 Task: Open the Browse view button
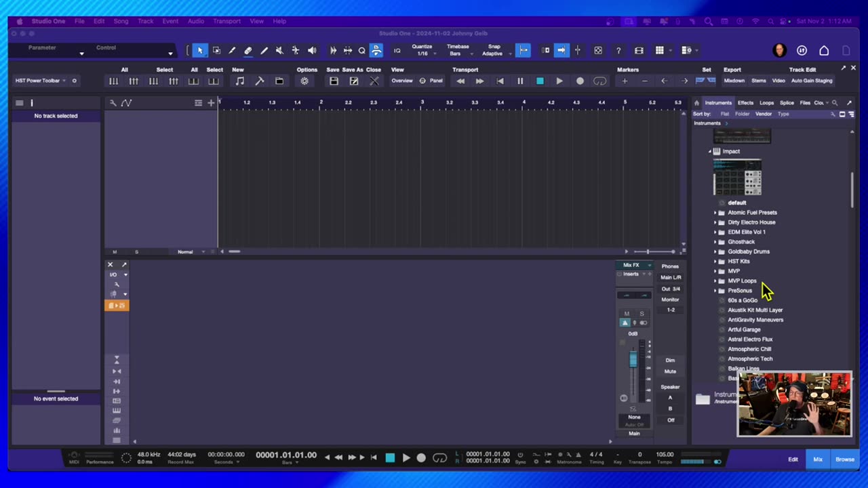click(845, 460)
